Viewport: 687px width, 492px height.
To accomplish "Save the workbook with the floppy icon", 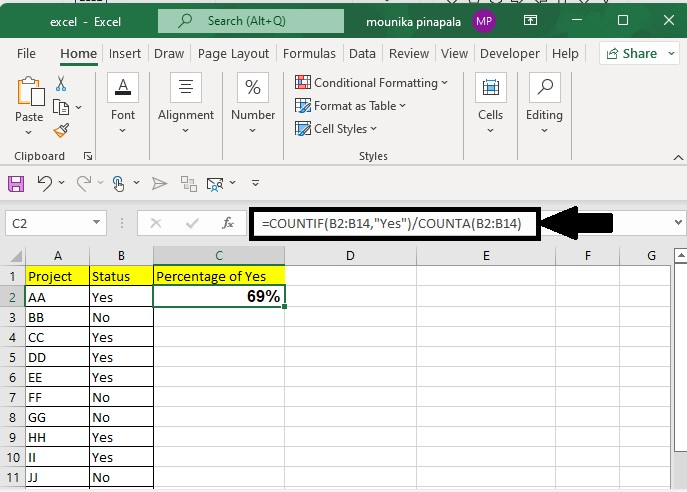I will 16,184.
